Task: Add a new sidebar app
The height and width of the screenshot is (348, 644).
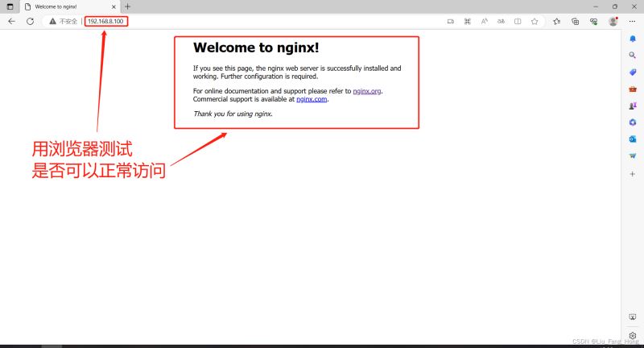Action: pos(633,174)
